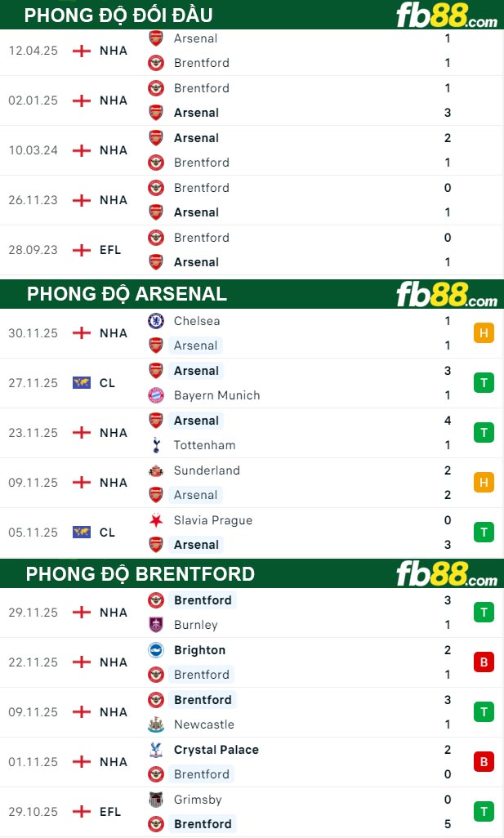Click the Sunderland team badge

click(x=155, y=470)
